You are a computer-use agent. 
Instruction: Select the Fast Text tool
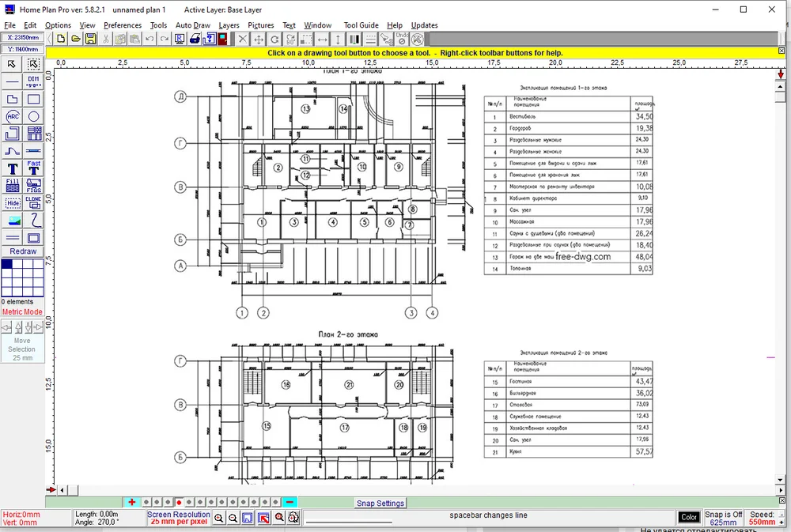coord(34,168)
